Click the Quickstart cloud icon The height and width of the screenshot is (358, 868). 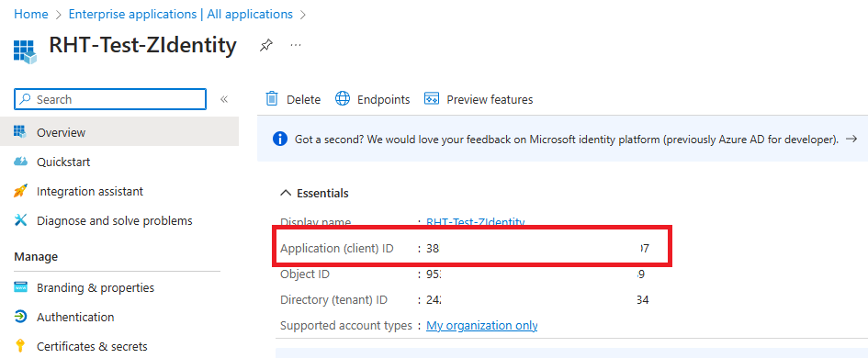tap(20, 162)
